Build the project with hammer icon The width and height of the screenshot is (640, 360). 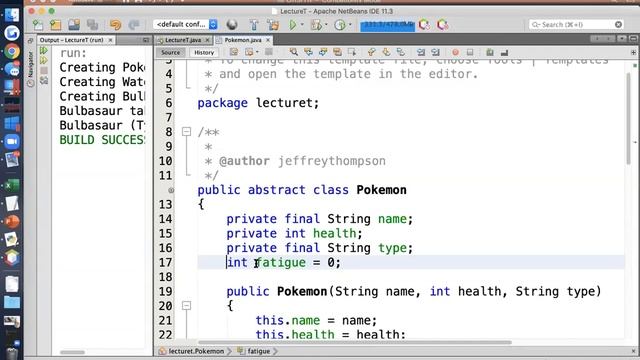(x=254, y=25)
